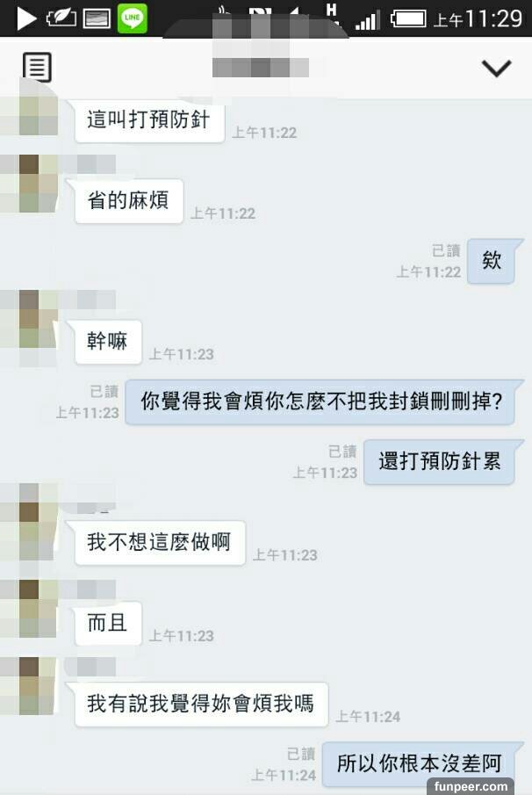Tap the battery saver leaf icon
This screenshot has height=795, width=532.
click(61, 18)
